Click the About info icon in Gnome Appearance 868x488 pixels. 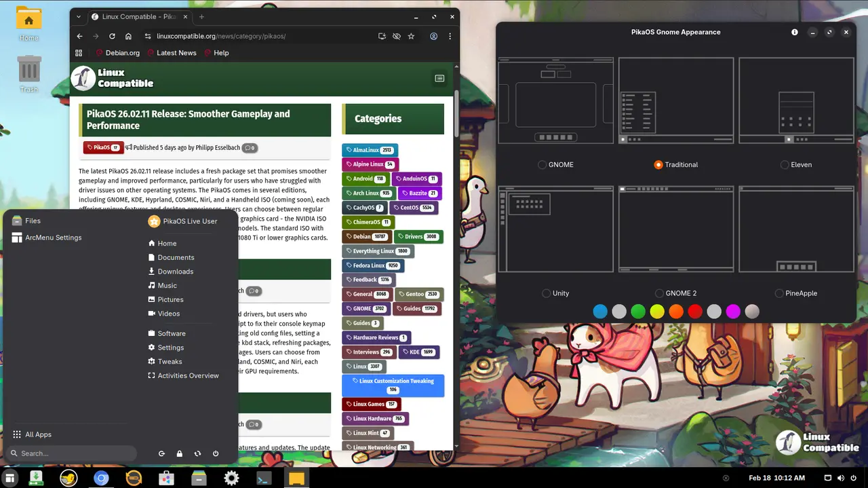795,32
